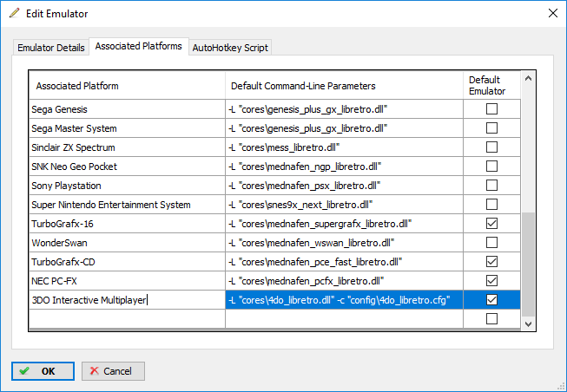Click the Associated Platform column header
This screenshot has width=567, height=392.
coord(127,86)
